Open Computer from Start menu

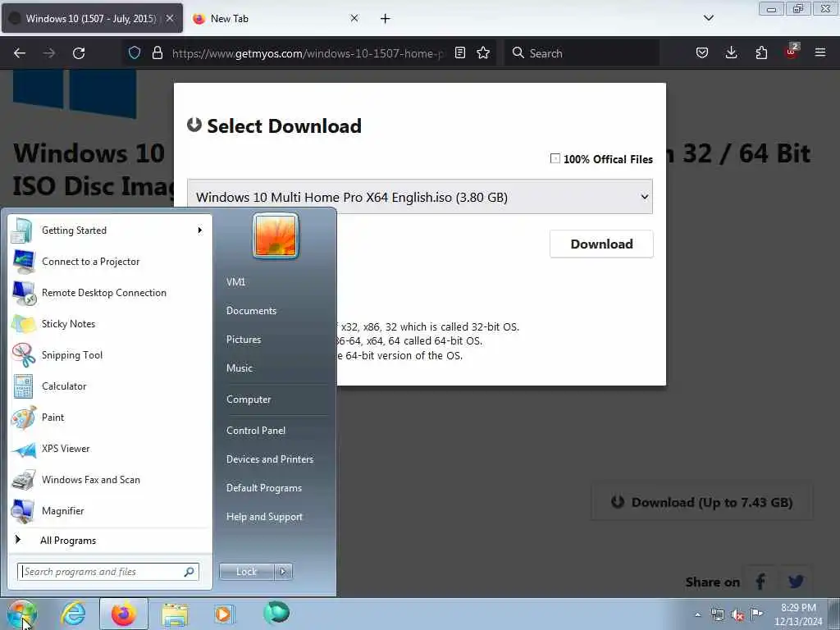(274, 399)
